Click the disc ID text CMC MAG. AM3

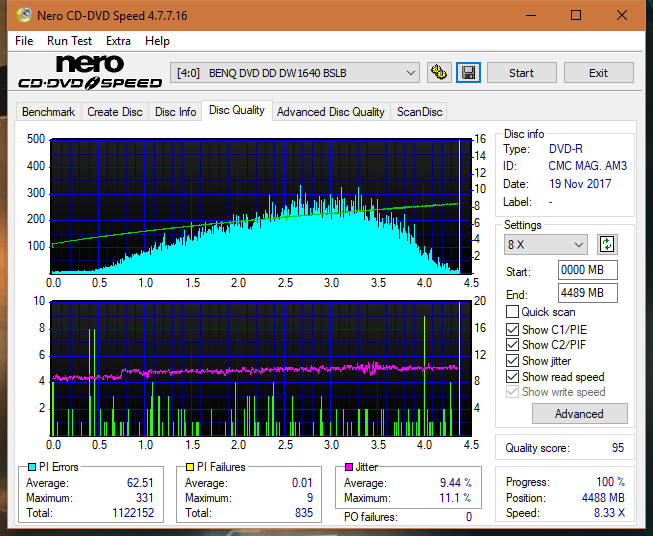[x=587, y=166]
